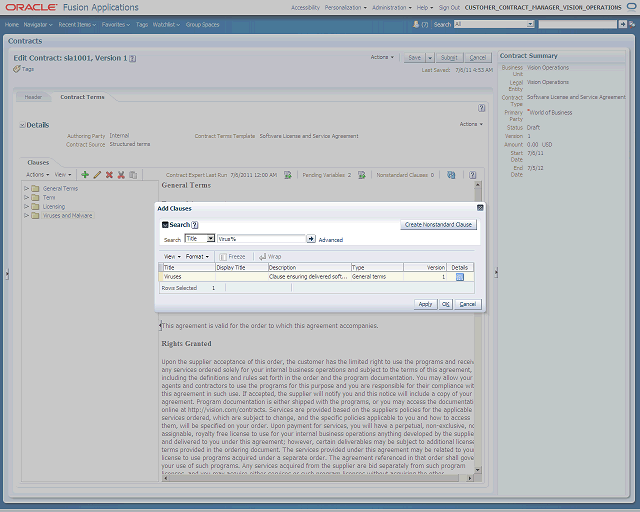Image resolution: width=640 pixels, height=512 pixels.
Task: Click the Details icon in Viruses row
Action: click(460, 277)
